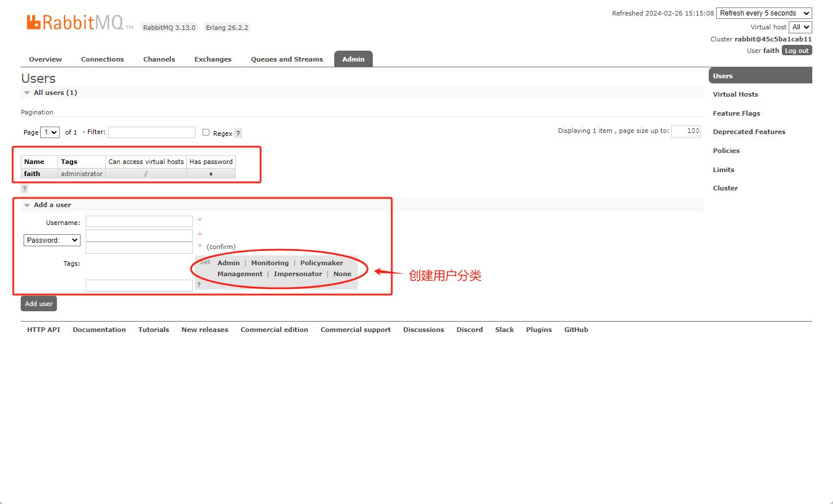This screenshot has width=833, height=504.
Task: Click the Tags help question mark
Action: (199, 285)
